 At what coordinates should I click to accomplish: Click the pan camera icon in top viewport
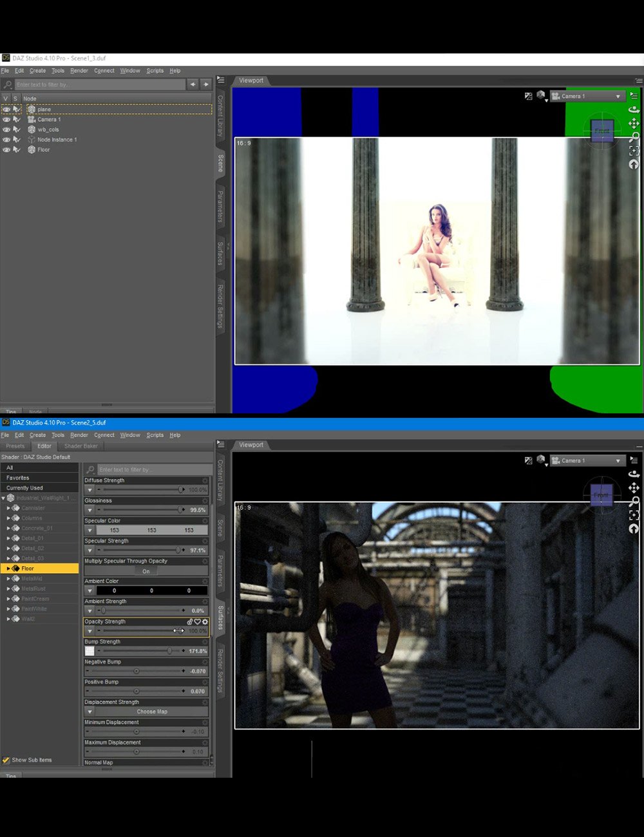click(634, 122)
